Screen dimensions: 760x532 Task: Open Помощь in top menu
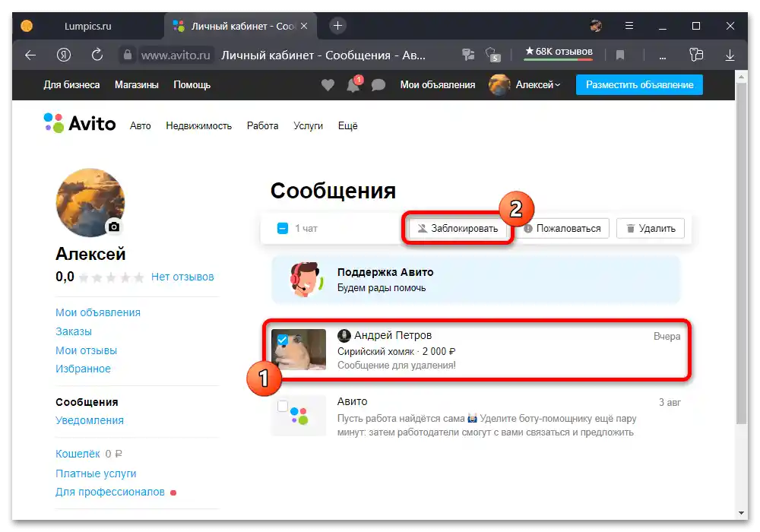coord(192,85)
